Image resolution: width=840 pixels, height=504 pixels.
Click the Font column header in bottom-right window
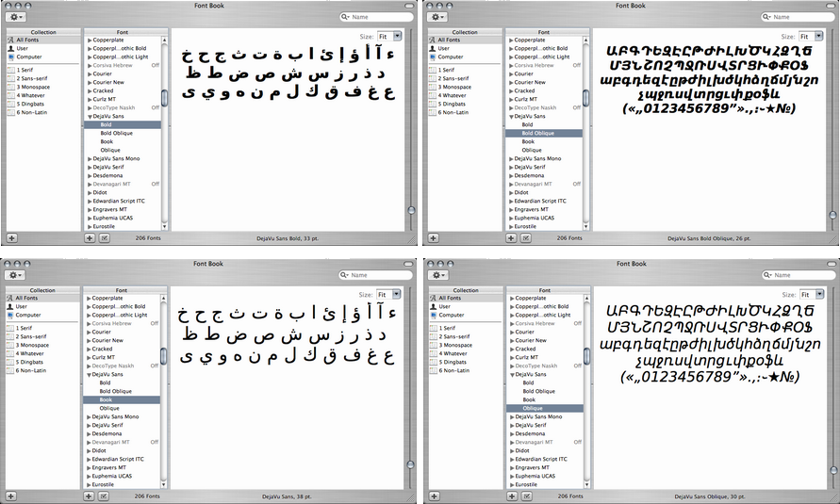pyautogui.click(x=543, y=290)
